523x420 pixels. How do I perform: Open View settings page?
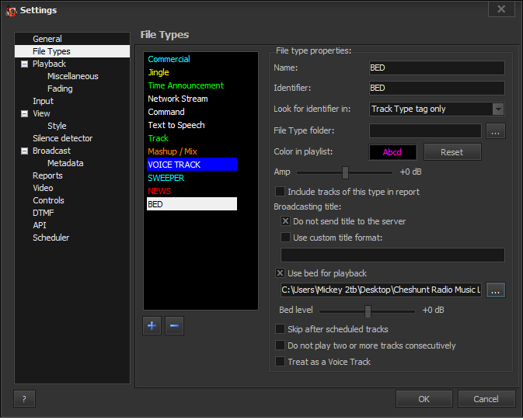point(41,114)
